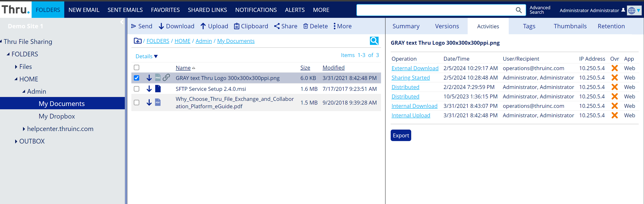The height and width of the screenshot is (204, 644).
Task: Expand the Files folder in the tree
Action: pos(16,67)
